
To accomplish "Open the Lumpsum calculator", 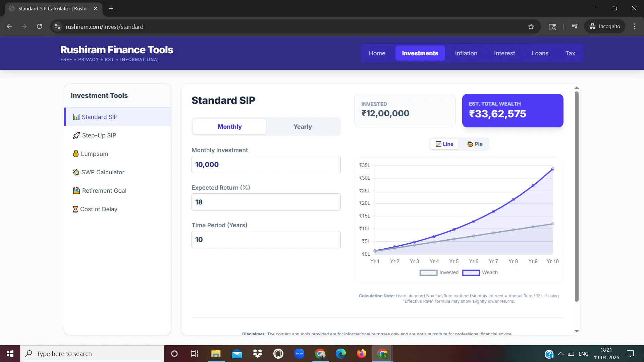I will pyautogui.click(x=117, y=154).
